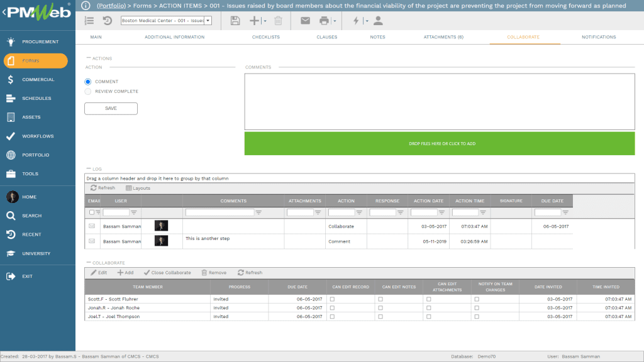Open the Boston Medical Center record dropdown
The height and width of the screenshot is (362, 644).
pos(208,20)
